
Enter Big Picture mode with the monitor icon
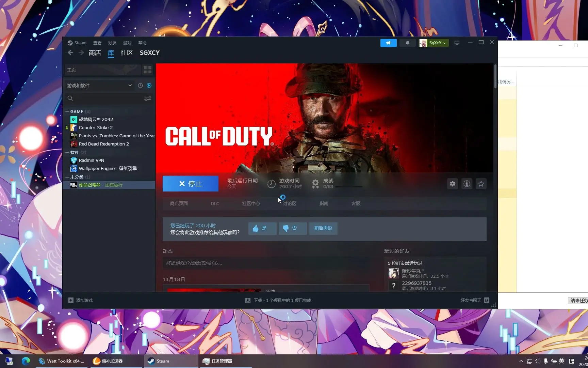pyautogui.click(x=457, y=43)
